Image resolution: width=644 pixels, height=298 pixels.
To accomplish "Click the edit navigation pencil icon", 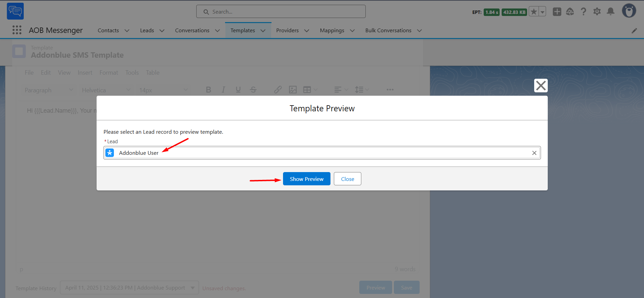I will 634,31.
